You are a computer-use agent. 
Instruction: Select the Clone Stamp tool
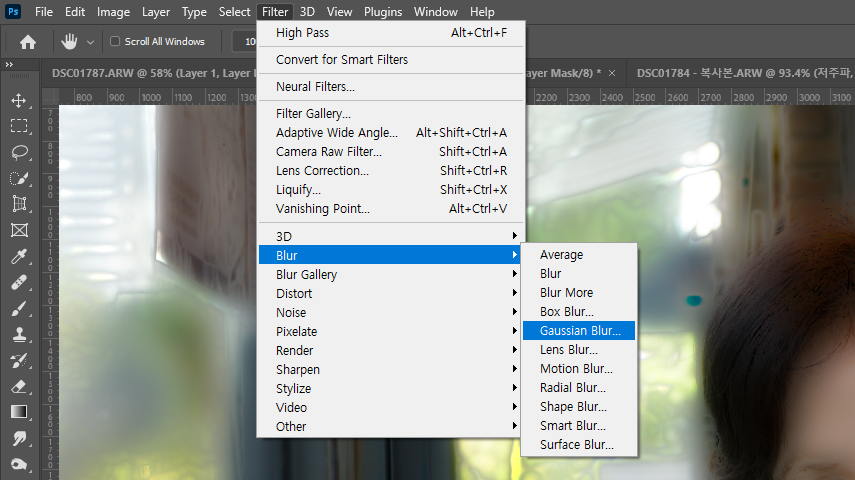tap(19, 334)
